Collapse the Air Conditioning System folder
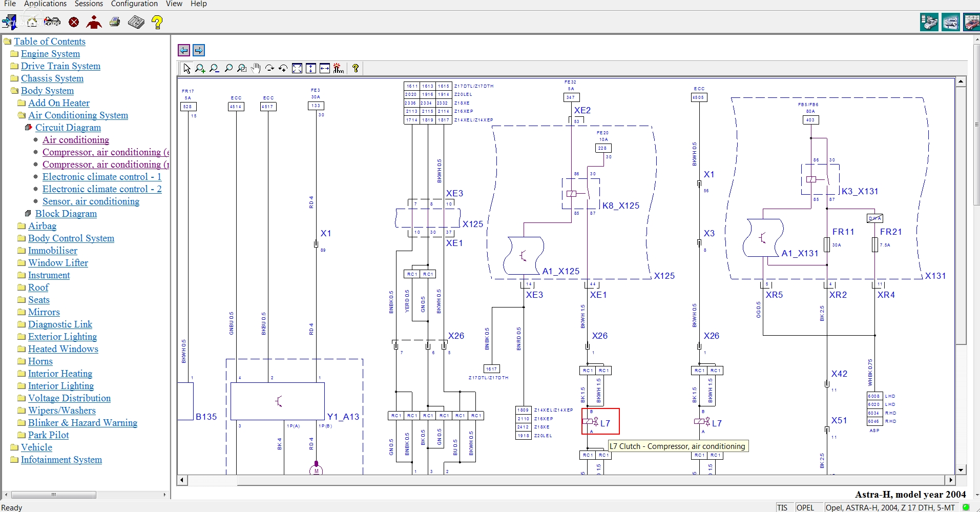980x512 pixels. [x=22, y=115]
